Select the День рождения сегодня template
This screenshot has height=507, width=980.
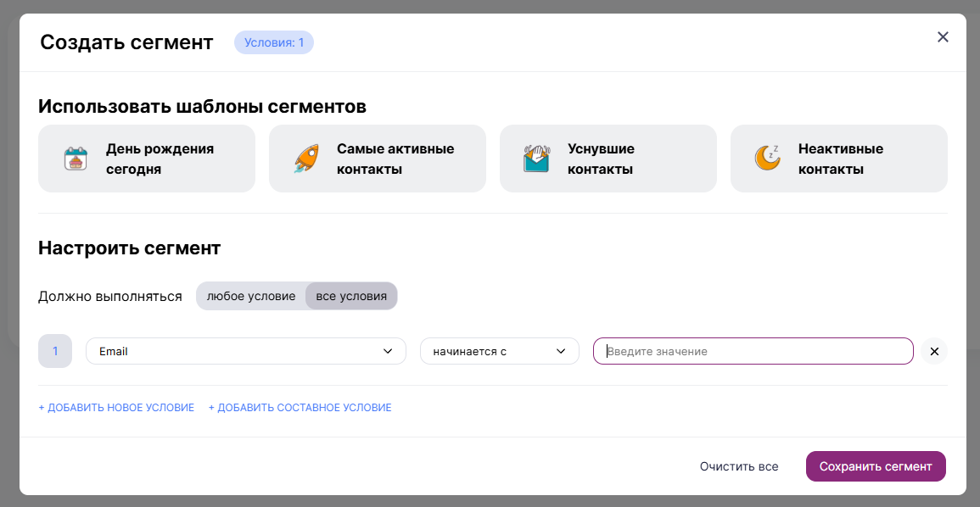(x=146, y=158)
